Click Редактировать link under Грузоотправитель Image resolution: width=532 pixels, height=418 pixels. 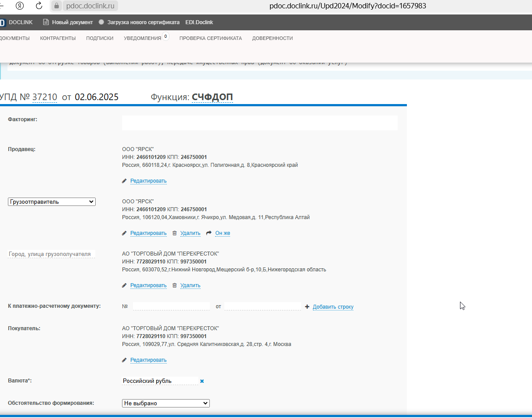pyautogui.click(x=148, y=233)
